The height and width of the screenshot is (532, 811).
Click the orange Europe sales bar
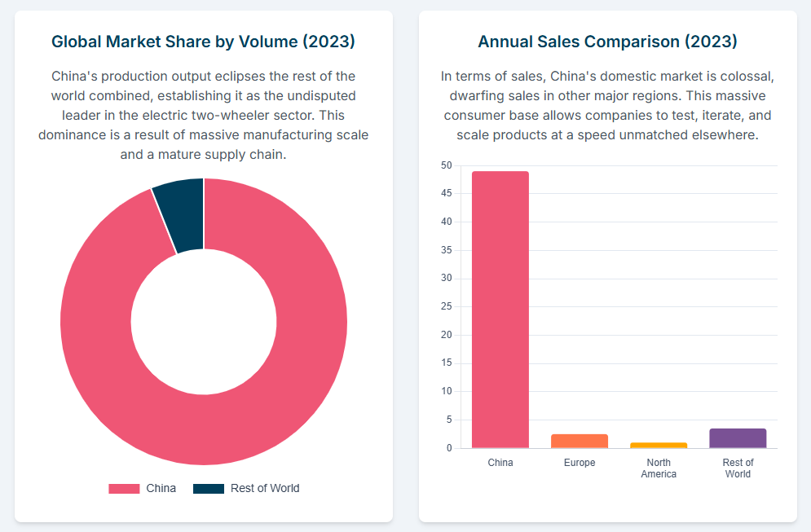(x=580, y=441)
